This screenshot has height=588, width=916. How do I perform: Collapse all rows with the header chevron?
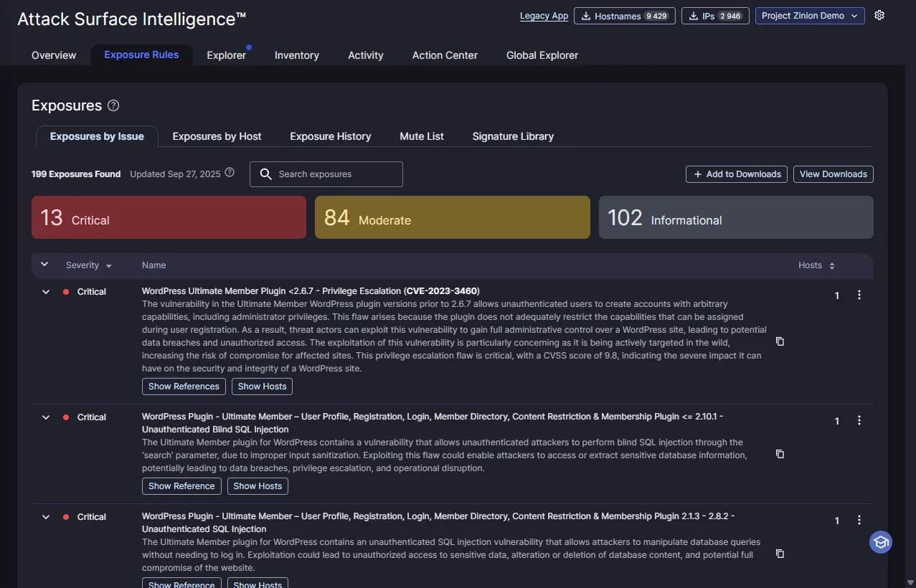click(x=44, y=265)
